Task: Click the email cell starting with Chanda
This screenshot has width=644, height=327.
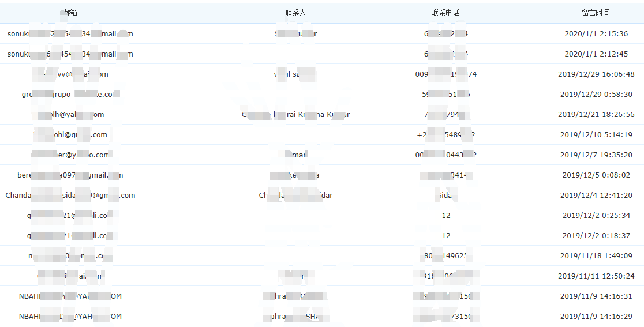Action: [x=70, y=196]
